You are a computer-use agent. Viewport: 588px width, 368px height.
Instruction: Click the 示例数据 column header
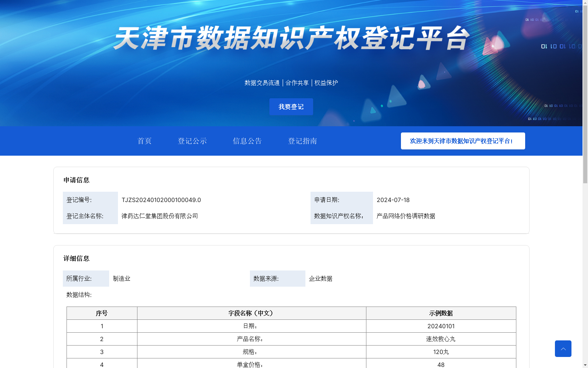coord(441,313)
